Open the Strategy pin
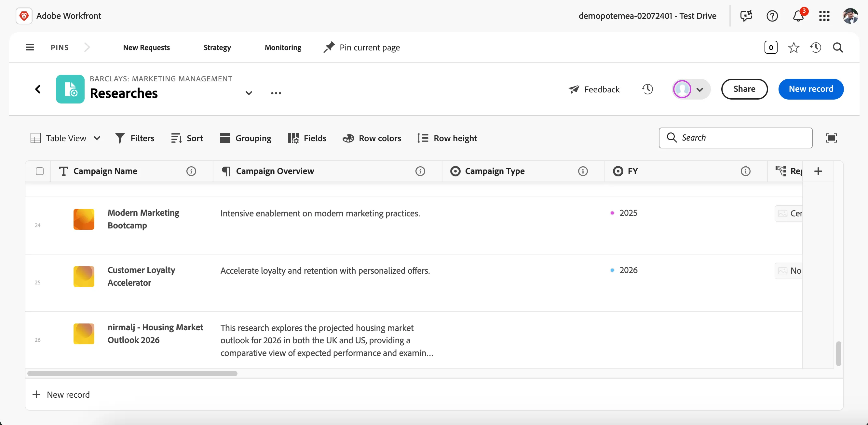Viewport: 868px width, 425px height. 217,48
